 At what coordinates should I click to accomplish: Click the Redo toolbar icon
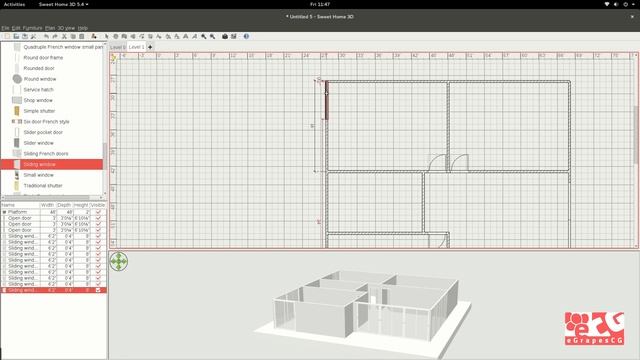click(55, 36)
